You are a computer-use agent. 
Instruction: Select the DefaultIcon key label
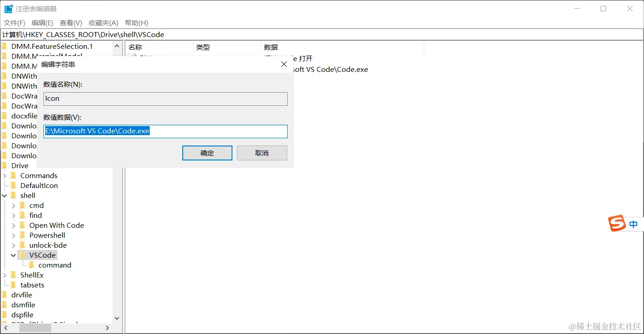[39, 185]
